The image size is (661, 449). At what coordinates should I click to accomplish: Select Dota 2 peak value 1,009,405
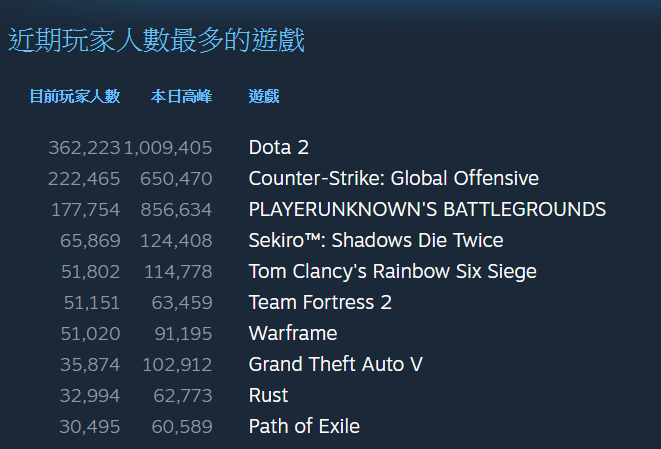[x=168, y=148]
